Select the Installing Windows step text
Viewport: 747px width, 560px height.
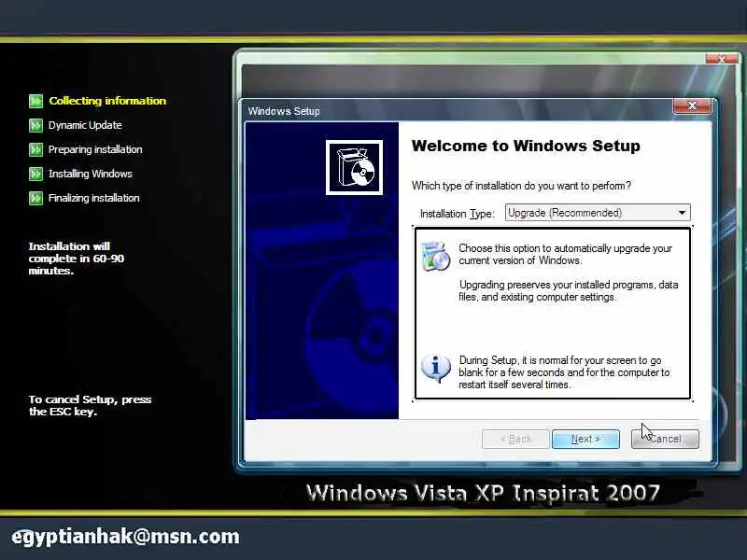click(x=91, y=174)
